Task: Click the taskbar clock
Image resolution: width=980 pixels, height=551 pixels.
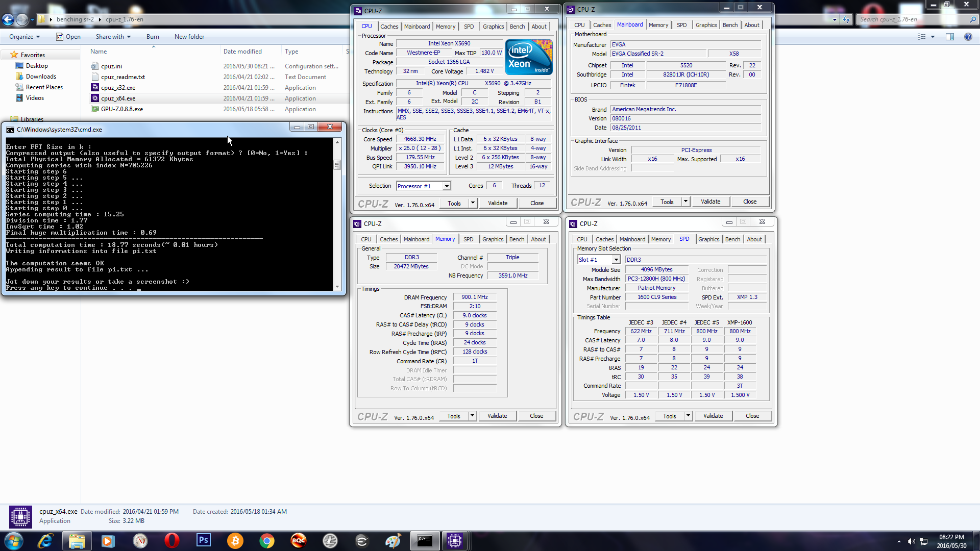Action: 951,541
